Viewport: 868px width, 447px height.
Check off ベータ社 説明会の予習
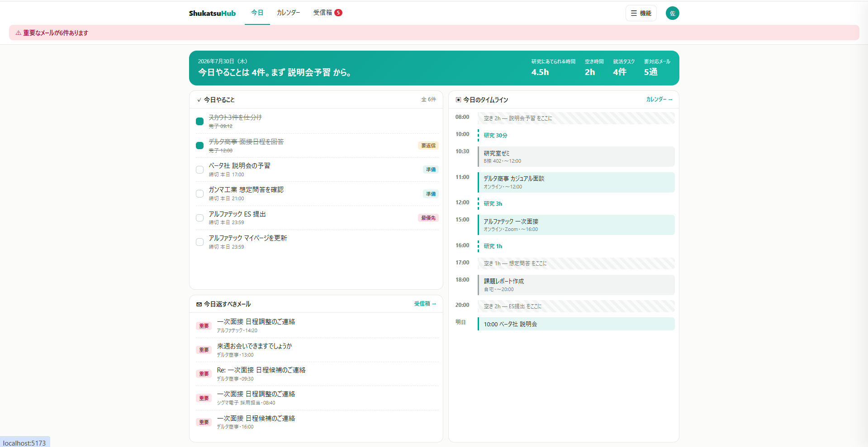[199, 169]
